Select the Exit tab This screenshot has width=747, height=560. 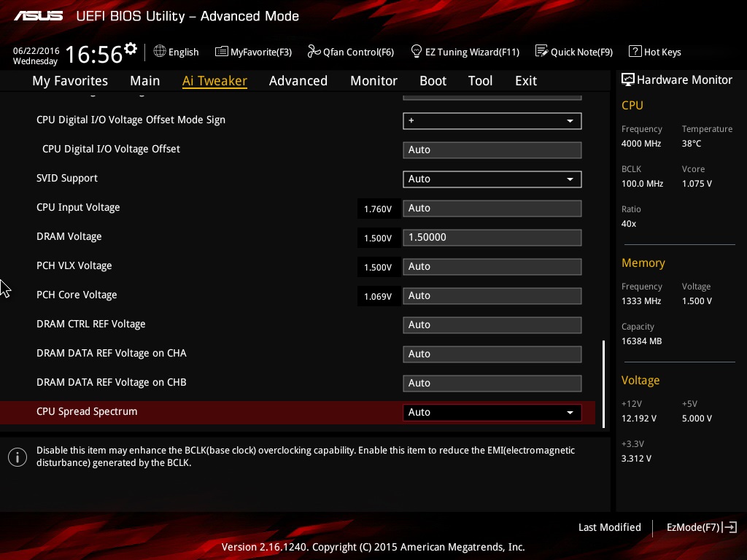click(526, 81)
